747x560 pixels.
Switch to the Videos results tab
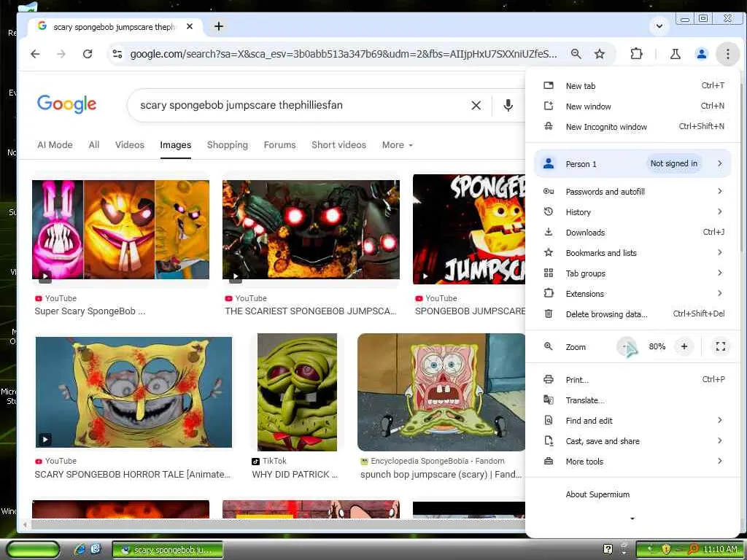130,145
